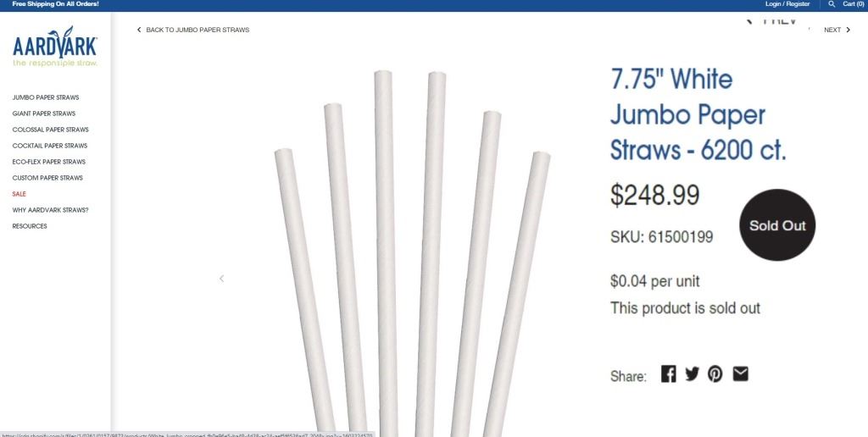The width and height of the screenshot is (868, 437).
Task: Open Custom Paper Straws page
Action: 47,178
